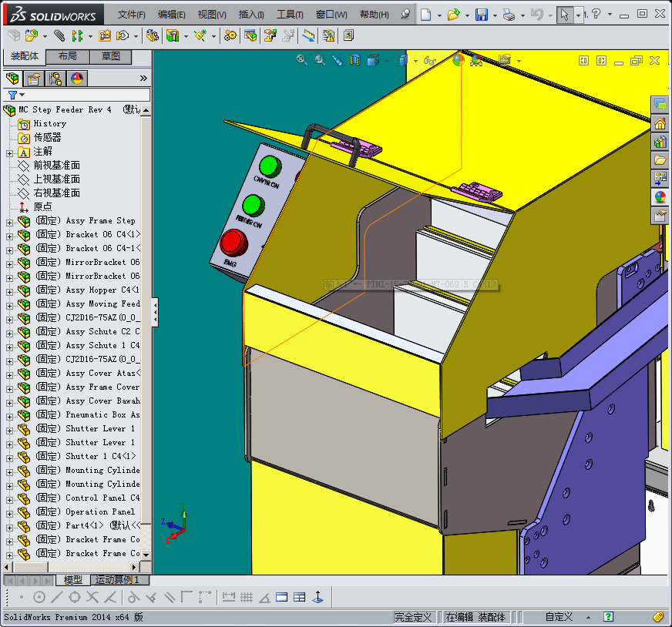Open the Design Library task pane icon
672x627 pixels.
pos(660,142)
